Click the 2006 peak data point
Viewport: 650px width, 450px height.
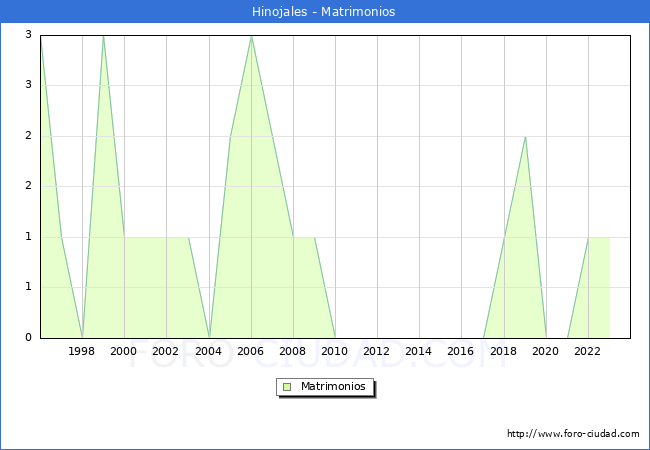(251, 37)
